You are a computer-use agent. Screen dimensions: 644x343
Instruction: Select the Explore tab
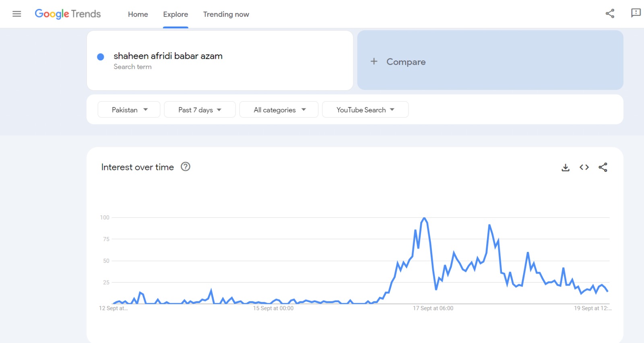(175, 15)
